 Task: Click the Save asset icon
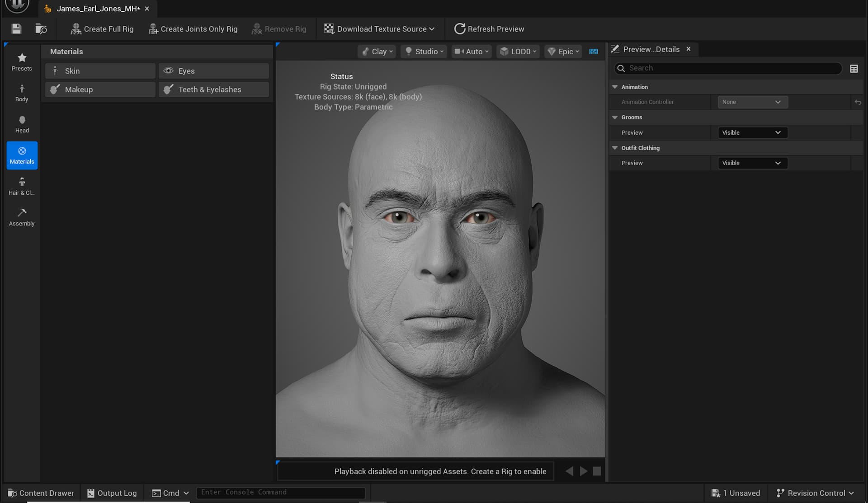tap(16, 29)
